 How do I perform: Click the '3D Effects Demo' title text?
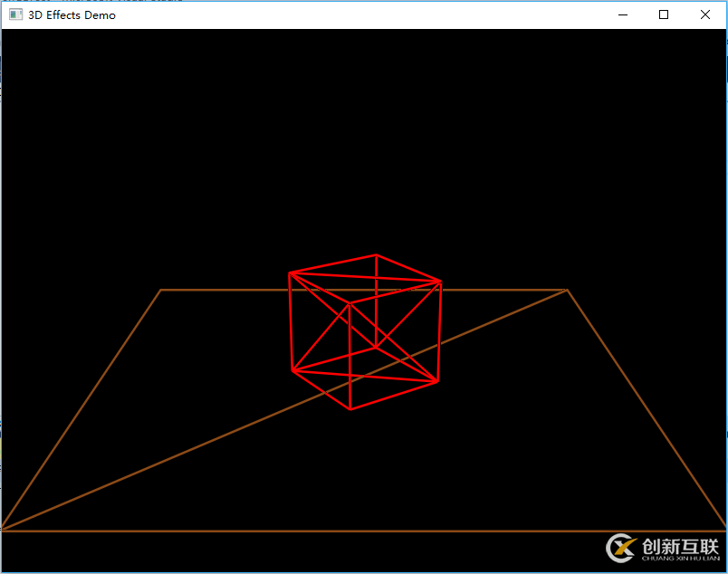[x=72, y=15]
